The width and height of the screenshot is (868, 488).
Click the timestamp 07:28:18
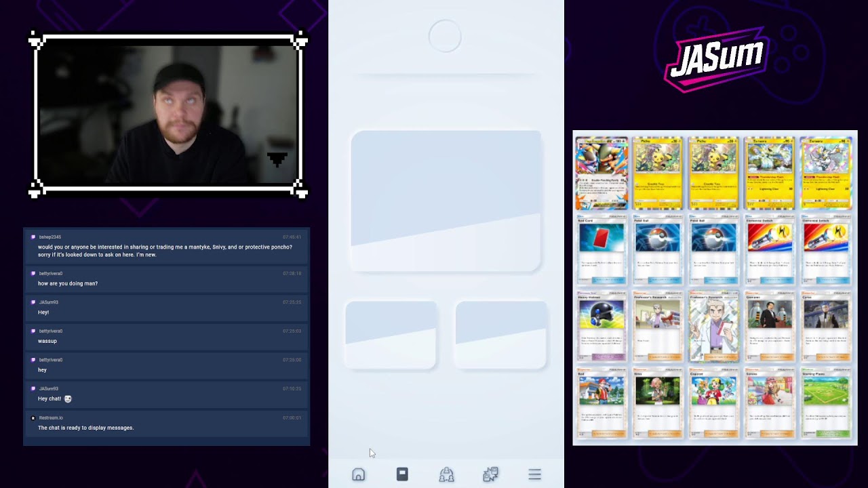(292, 274)
